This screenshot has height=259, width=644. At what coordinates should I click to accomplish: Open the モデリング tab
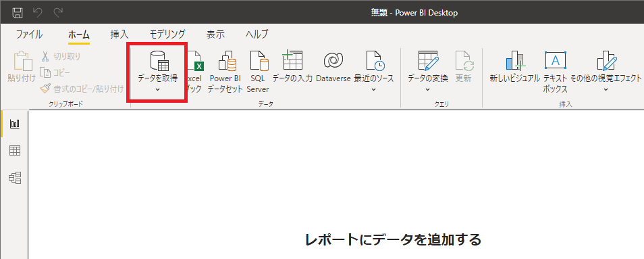pyautogui.click(x=167, y=34)
